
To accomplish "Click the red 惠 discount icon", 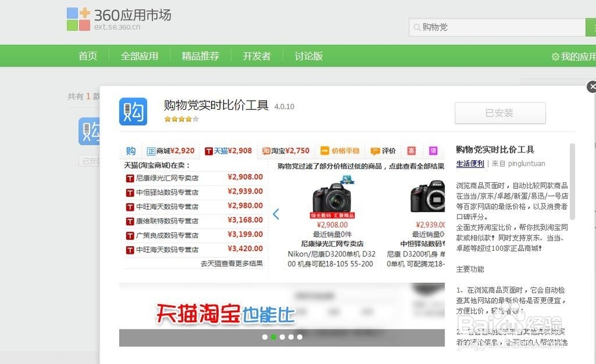I will click(411, 151).
